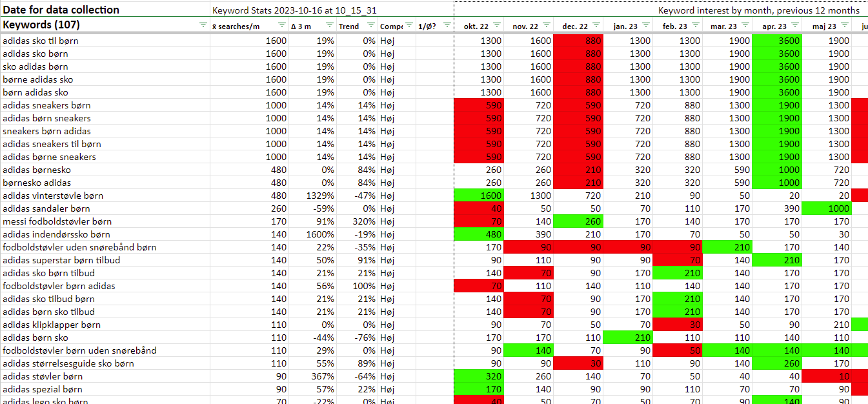Open the Trend column filter icon
The height and width of the screenshot is (404, 868).
coord(370,25)
